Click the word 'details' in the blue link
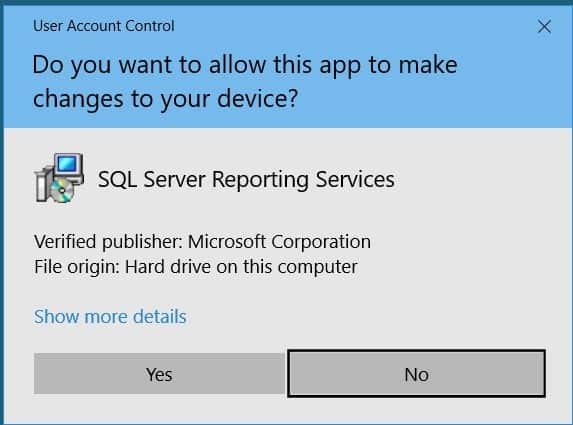Screen dimensions: 573x425 pos(160,316)
